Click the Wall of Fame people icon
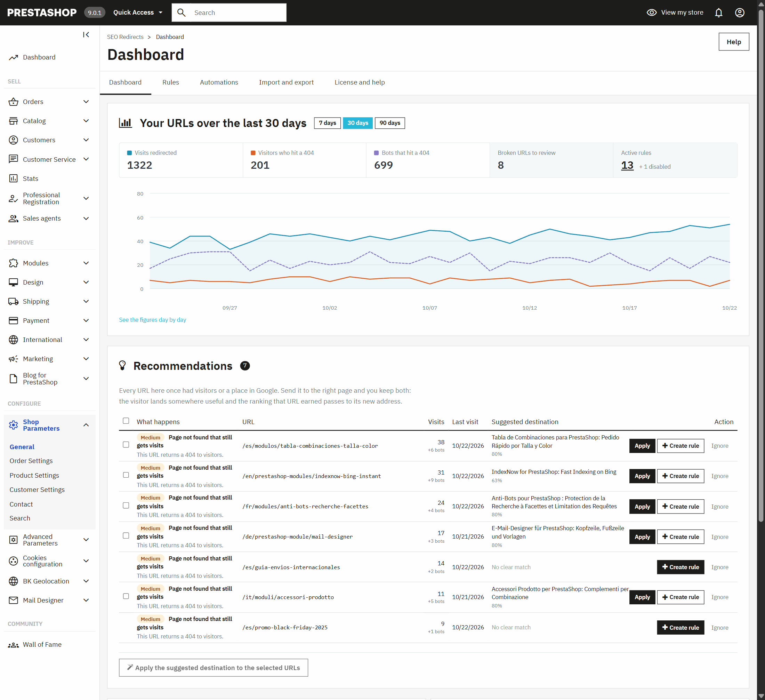This screenshot has height=700, width=765. click(13, 645)
